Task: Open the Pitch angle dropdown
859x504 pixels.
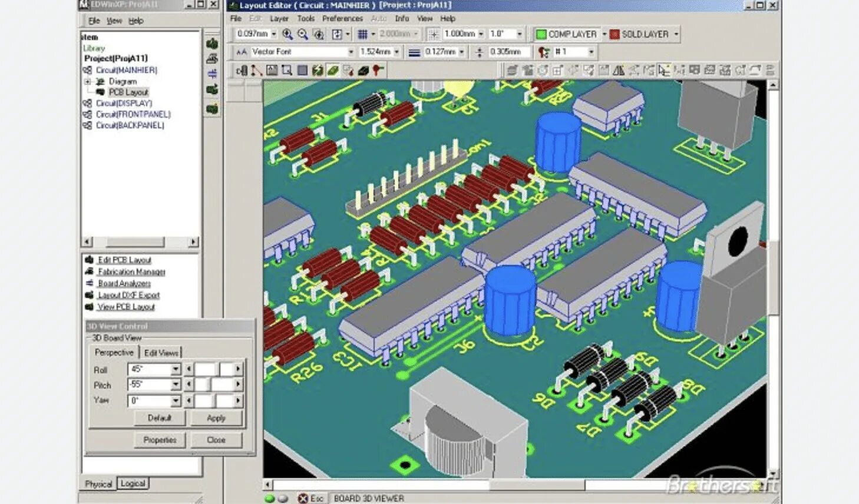Action: 176,384
